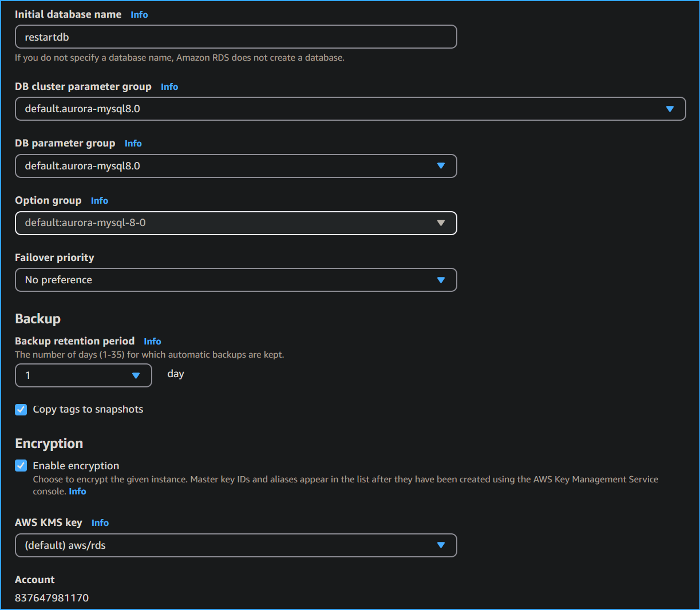The height and width of the screenshot is (610, 700).
Task: Click Info beside DB cluster parameter group
Action: click(169, 86)
